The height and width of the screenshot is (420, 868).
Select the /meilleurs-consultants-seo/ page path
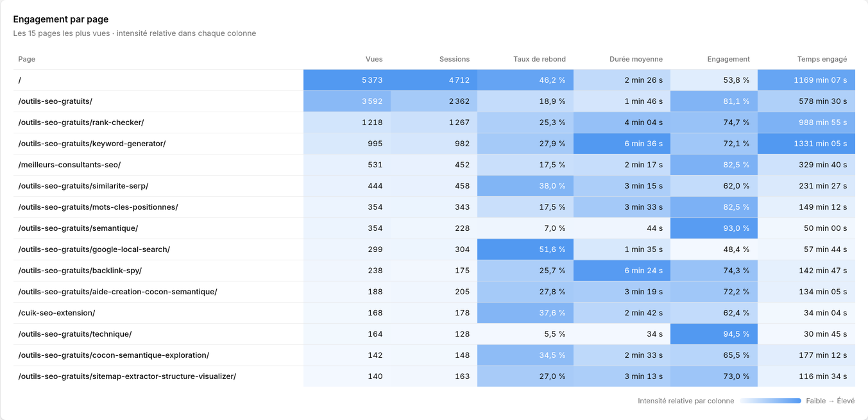69,165
